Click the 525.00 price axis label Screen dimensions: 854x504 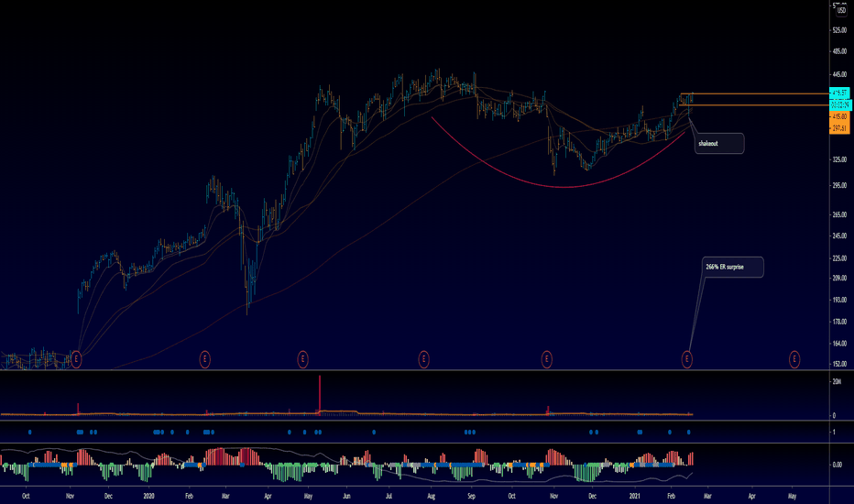[839, 30]
